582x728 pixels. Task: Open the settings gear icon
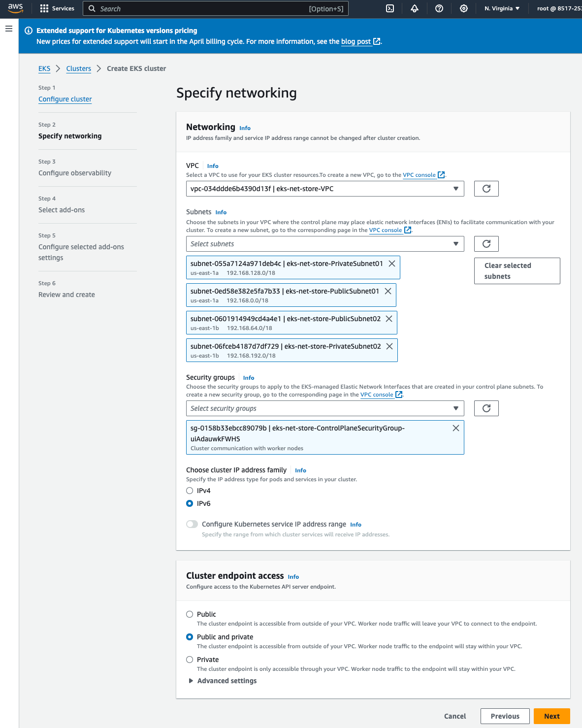(x=464, y=8)
